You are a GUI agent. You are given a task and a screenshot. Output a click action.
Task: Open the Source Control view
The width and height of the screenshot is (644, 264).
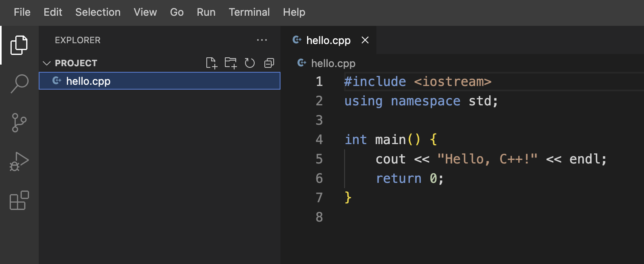[x=19, y=123]
